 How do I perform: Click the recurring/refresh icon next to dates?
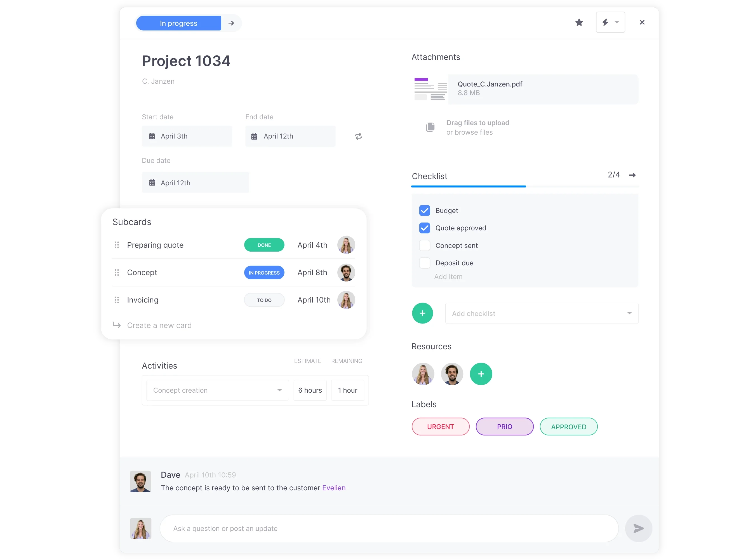click(x=358, y=136)
